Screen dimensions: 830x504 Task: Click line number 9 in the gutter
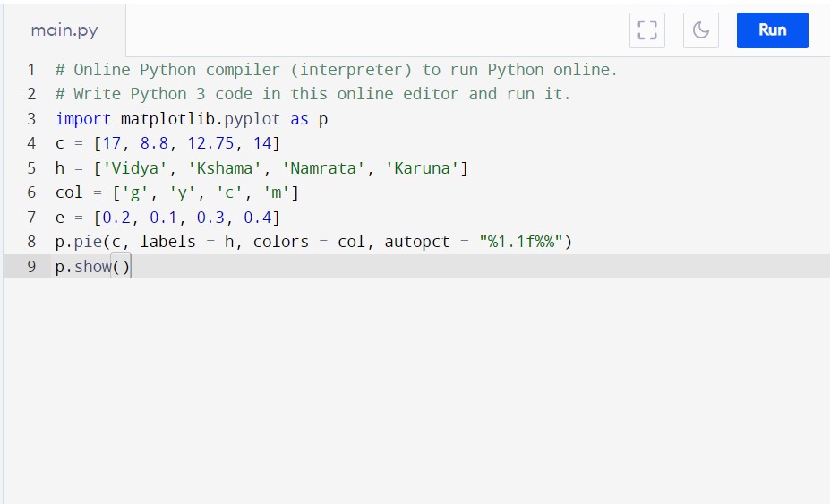31,266
